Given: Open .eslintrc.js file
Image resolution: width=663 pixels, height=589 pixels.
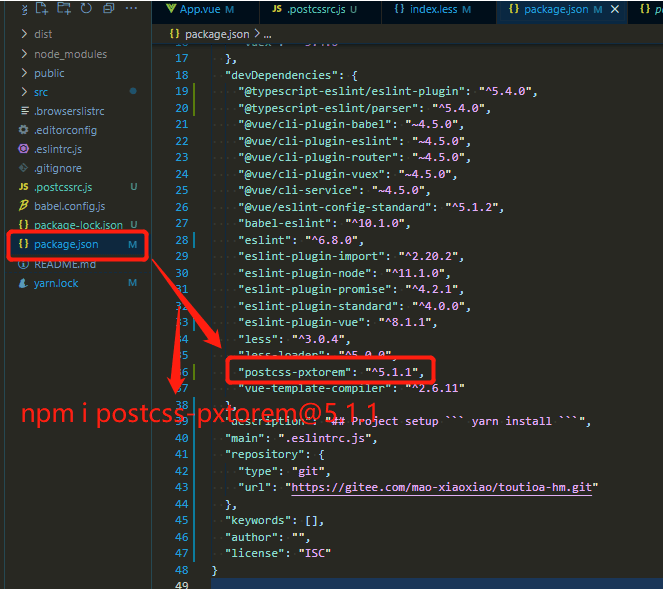Looking at the screenshot, I should (58, 149).
